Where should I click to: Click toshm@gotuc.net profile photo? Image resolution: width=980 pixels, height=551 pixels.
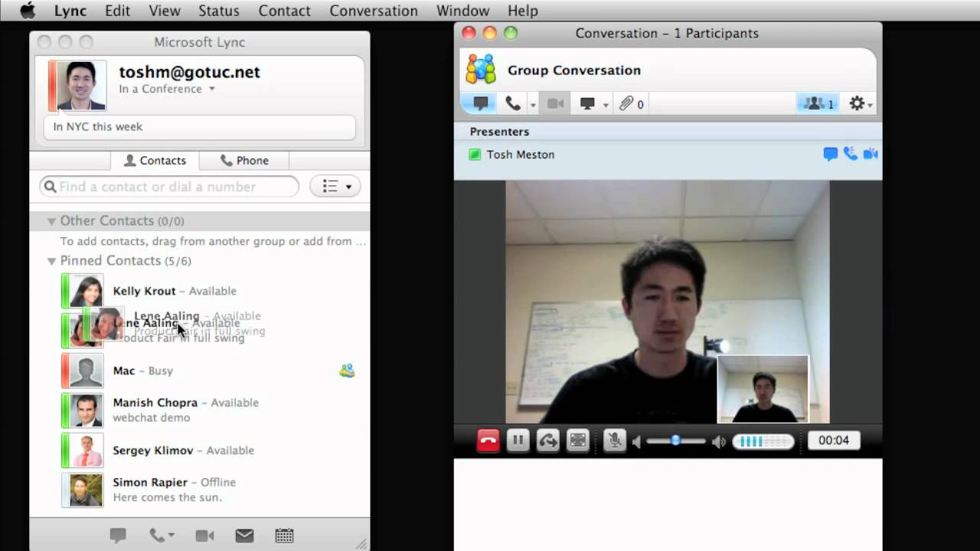point(81,85)
